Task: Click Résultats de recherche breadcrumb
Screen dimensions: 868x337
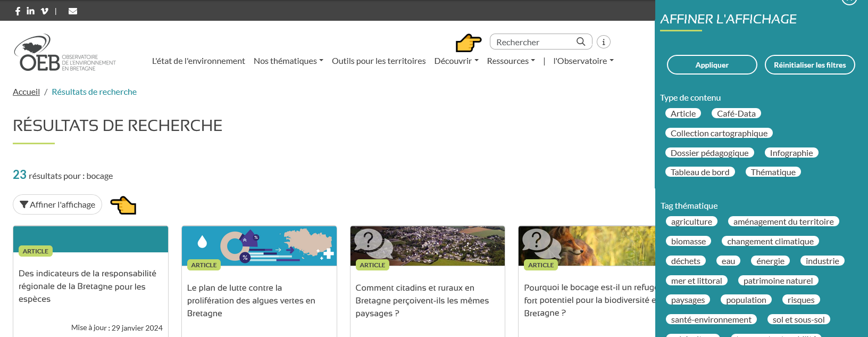Action: [94, 92]
